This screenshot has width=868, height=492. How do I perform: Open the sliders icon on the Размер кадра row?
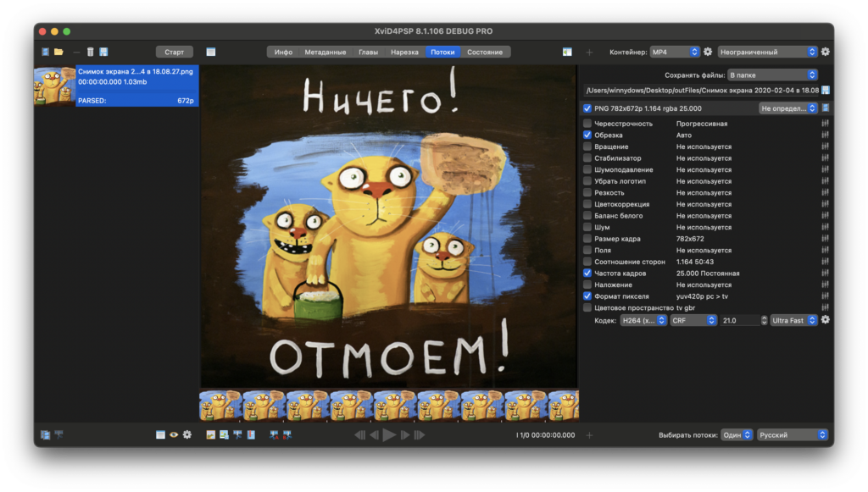point(826,239)
